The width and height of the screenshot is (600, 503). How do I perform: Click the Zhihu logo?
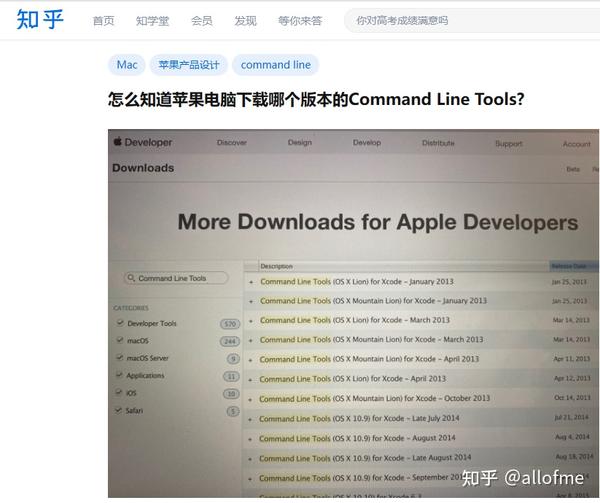tap(40, 19)
